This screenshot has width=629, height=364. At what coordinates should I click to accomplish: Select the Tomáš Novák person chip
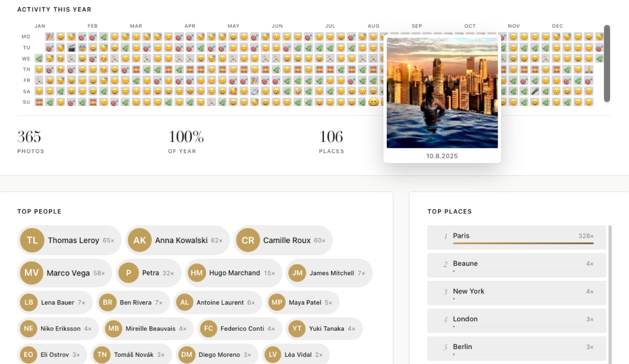click(x=131, y=355)
